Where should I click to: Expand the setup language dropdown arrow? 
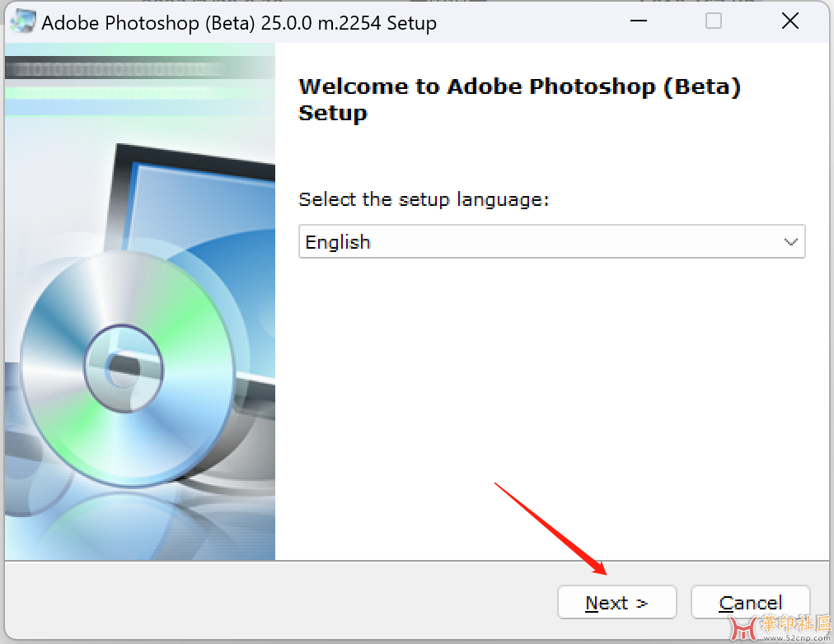[x=790, y=242]
